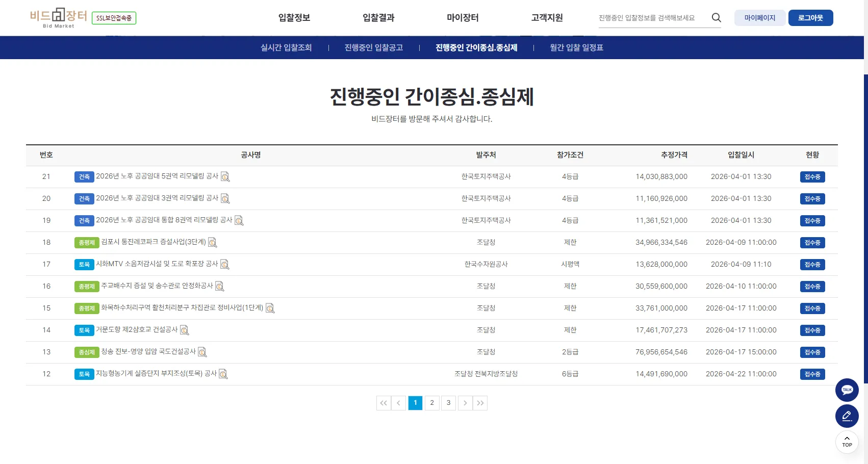Go to pagination page 3
The image size is (868, 464).
(449, 403)
